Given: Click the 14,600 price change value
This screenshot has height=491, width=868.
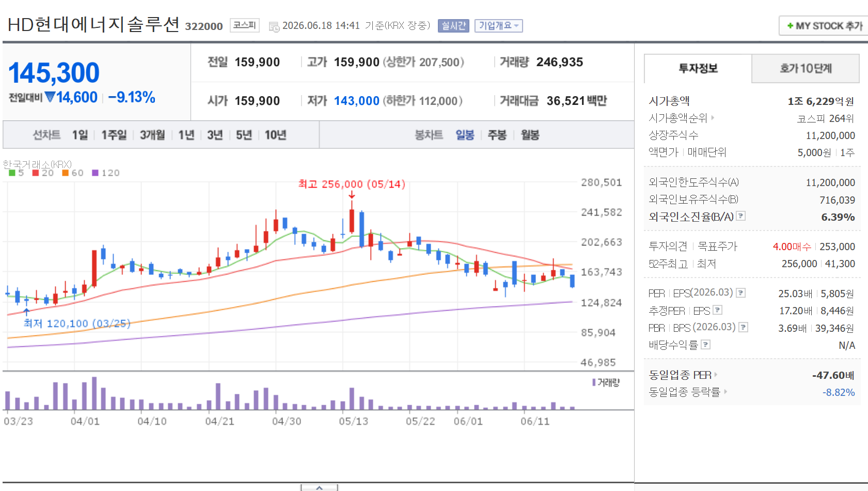Looking at the screenshot, I should tap(76, 97).
